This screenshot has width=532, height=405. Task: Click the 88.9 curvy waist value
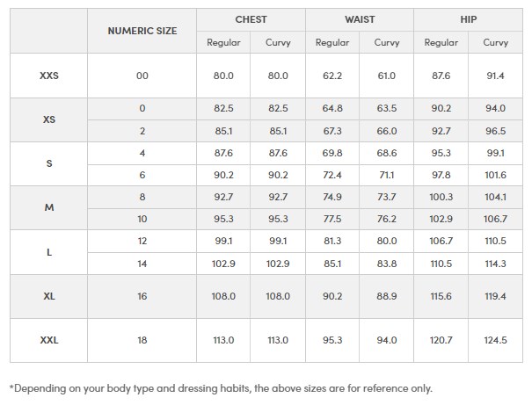[x=386, y=296]
